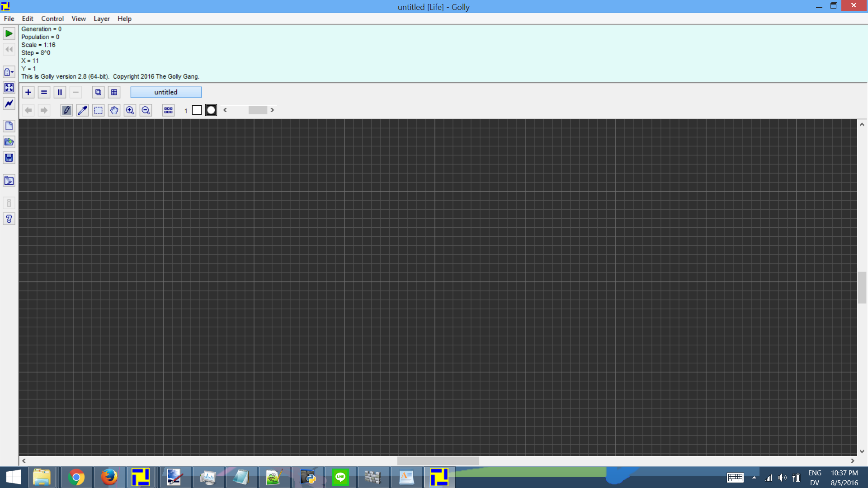Open Windows Start button
This screenshot has width=868, height=488.
[14, 477]
